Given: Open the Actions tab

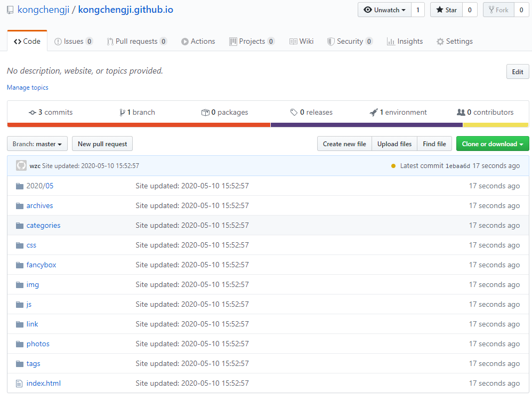Looking at the screenshot, I should pos(198,42).
